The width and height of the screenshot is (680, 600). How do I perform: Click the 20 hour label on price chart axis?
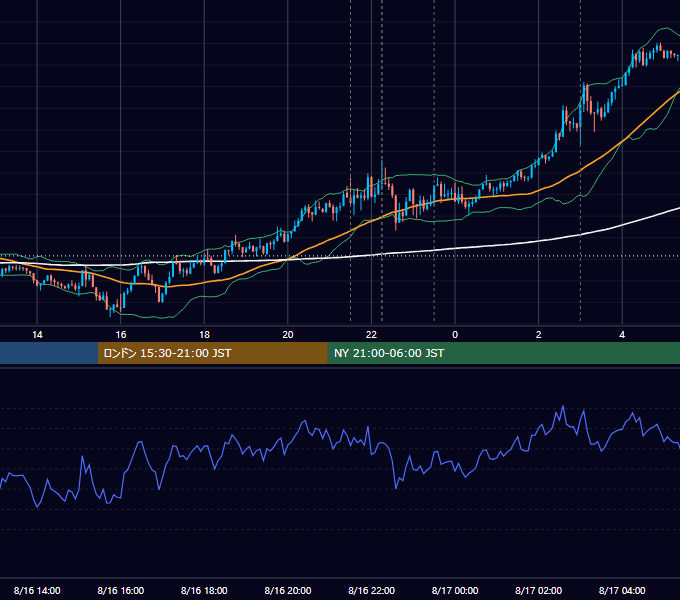tap(288, 335)
